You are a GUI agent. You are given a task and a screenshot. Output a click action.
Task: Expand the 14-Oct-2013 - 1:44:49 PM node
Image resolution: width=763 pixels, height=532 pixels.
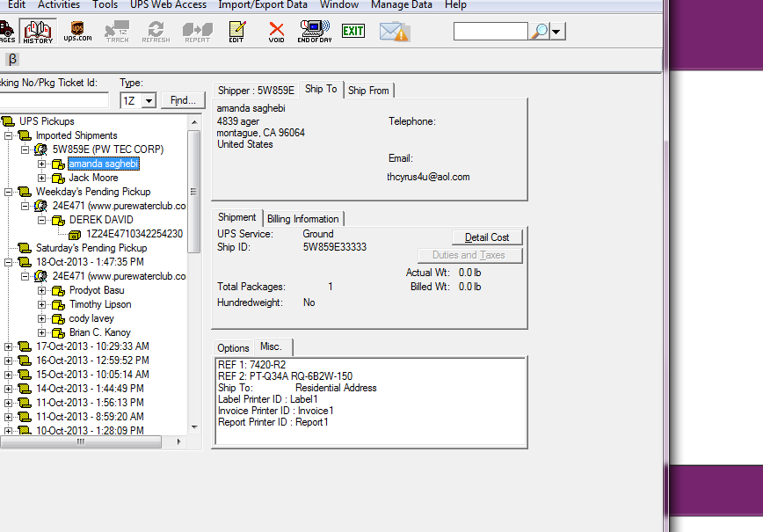pyautogui.click(x=8, y=389)
